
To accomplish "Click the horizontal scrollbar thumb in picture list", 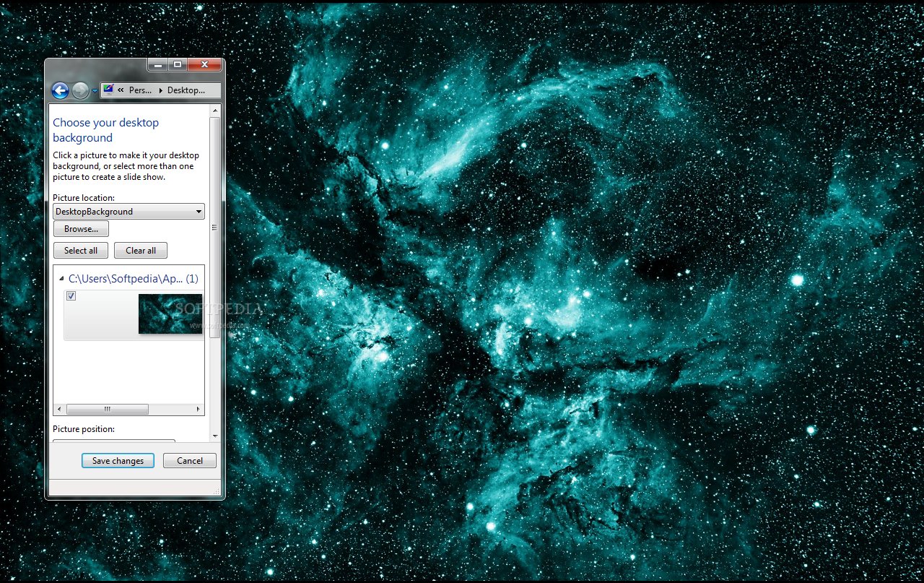I will pyautogui.click(x=108, y=410).
